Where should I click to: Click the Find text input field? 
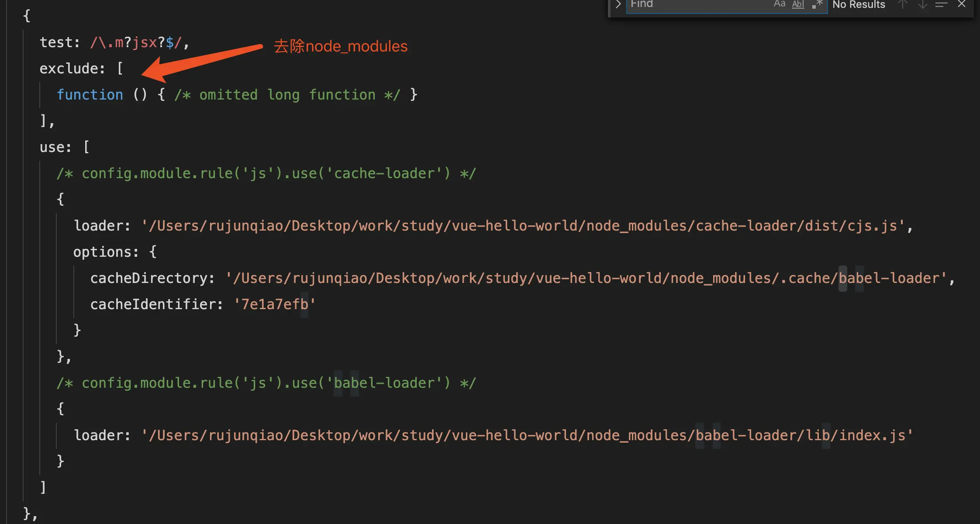coord(699,4)
